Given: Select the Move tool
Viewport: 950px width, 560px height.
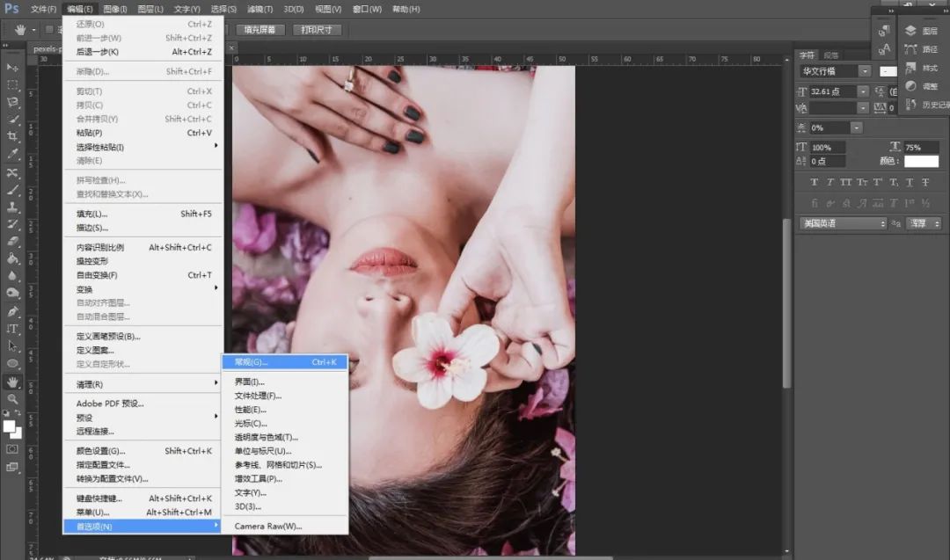Looking at the screenshot, I should [12, 67].
